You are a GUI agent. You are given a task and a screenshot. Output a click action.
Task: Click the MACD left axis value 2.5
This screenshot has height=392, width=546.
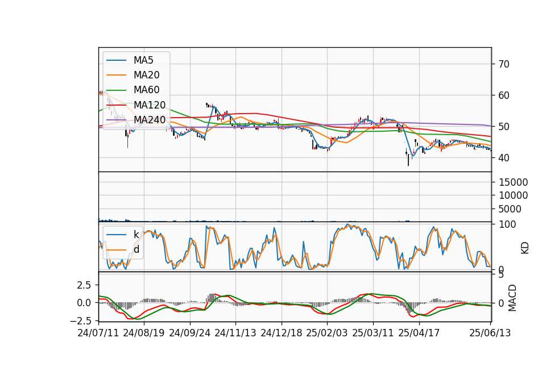(84, 285)
